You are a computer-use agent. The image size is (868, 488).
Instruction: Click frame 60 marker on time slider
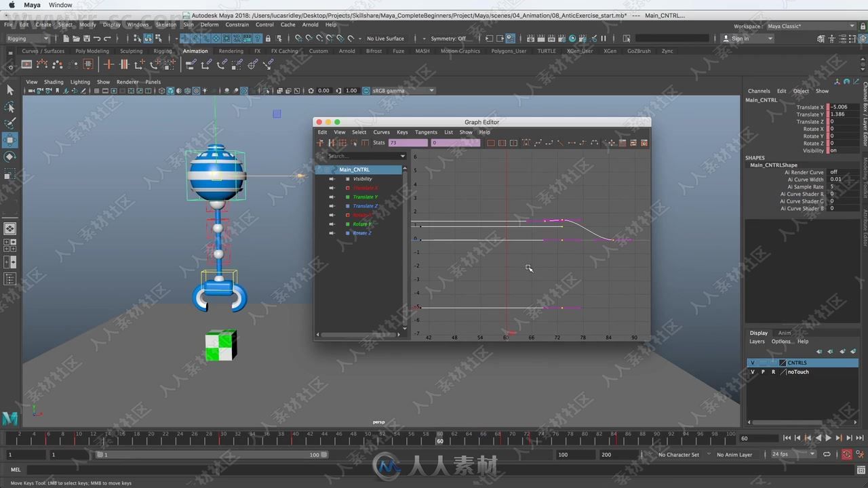440,438
